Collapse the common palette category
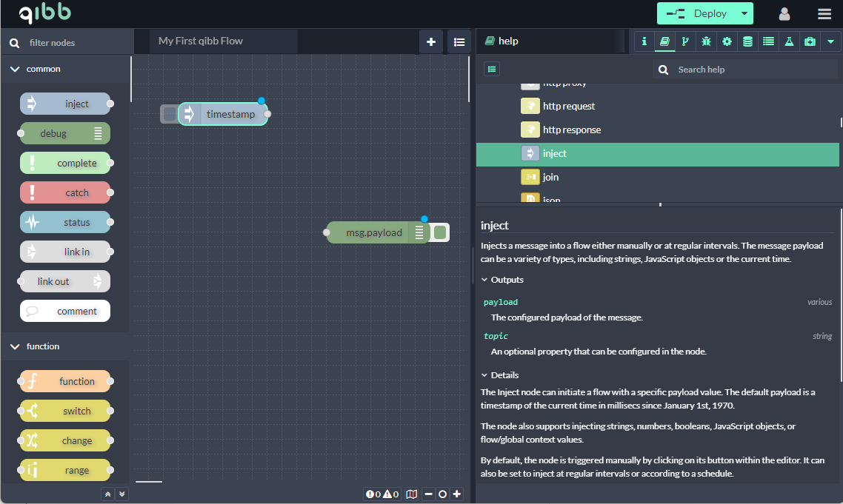The image size is (843, 504). (x=65, y=69)
